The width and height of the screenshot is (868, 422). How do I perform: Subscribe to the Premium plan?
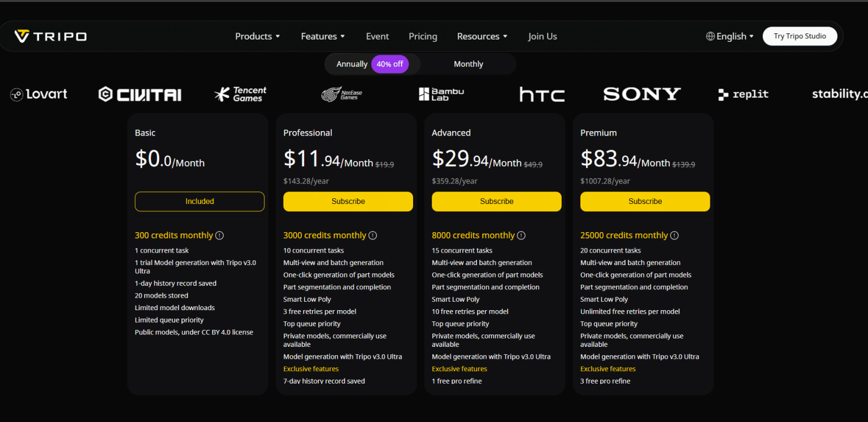[x=645, y=202]
